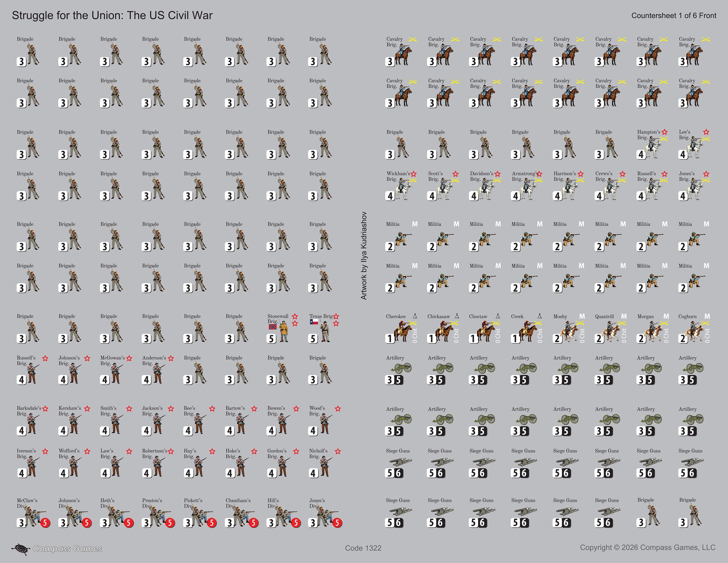Click the Chickasaw mounted counter
This screenshot has width=728, height=563.
443,328
